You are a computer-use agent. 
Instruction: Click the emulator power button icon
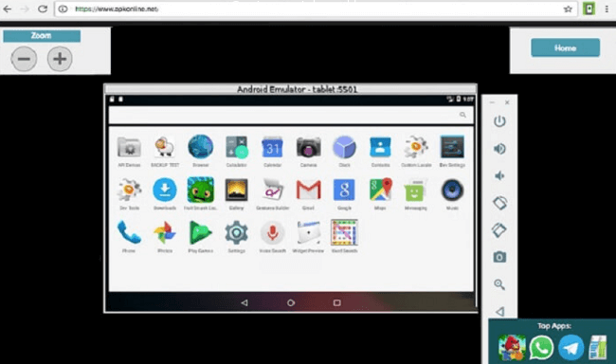(x=499, y=121)
